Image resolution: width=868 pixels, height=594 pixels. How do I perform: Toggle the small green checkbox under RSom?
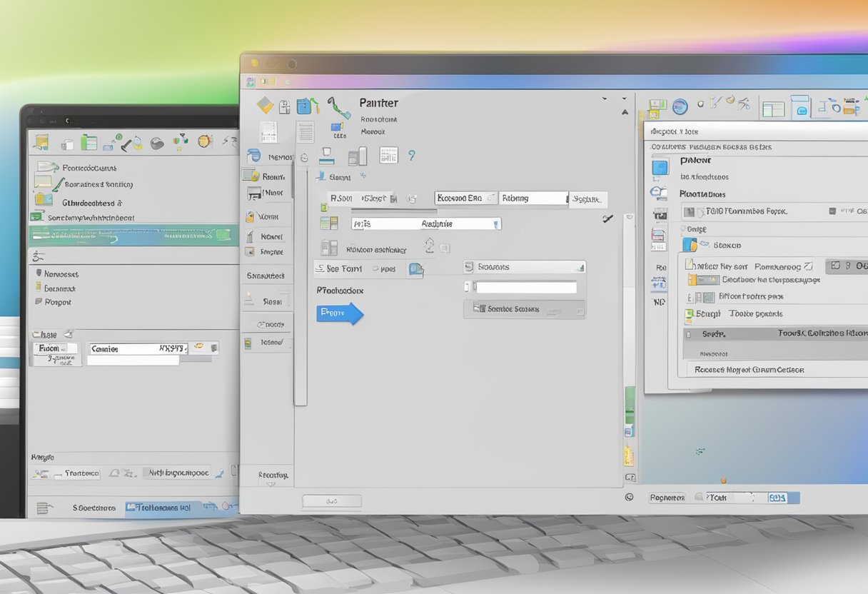tap(323, 208)
